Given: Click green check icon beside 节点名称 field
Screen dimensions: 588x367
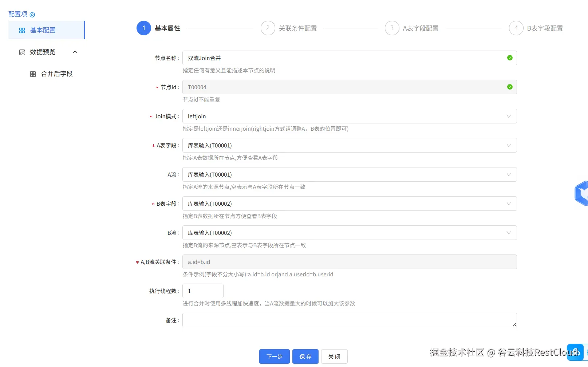Looking at the screenshot, I should coord(509,58).
